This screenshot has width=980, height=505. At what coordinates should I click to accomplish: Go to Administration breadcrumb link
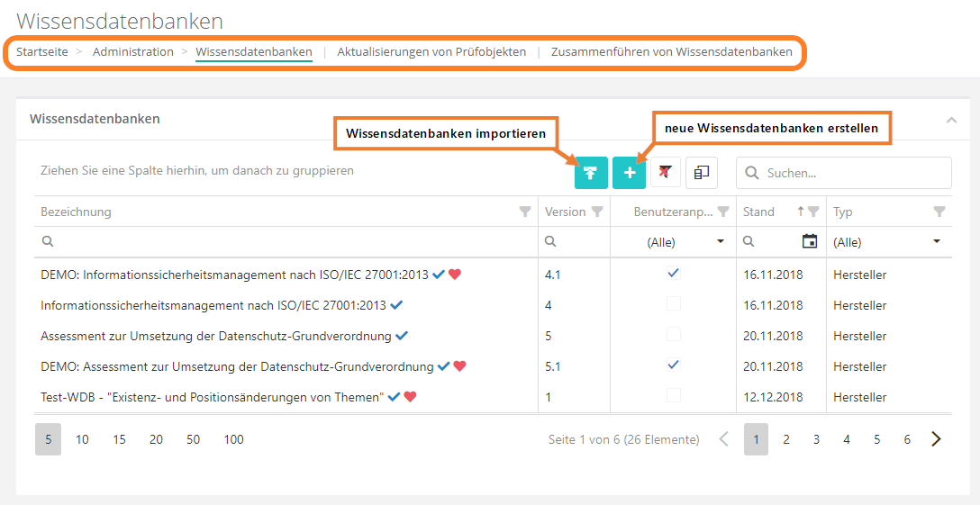click(x=133, y=52)
